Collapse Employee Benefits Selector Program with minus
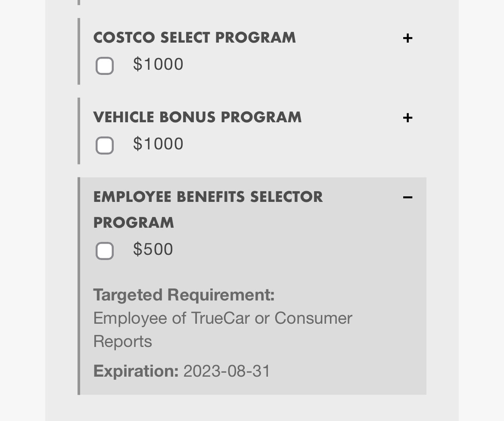Viewport: 504px width, 421px height. point(408,198)
